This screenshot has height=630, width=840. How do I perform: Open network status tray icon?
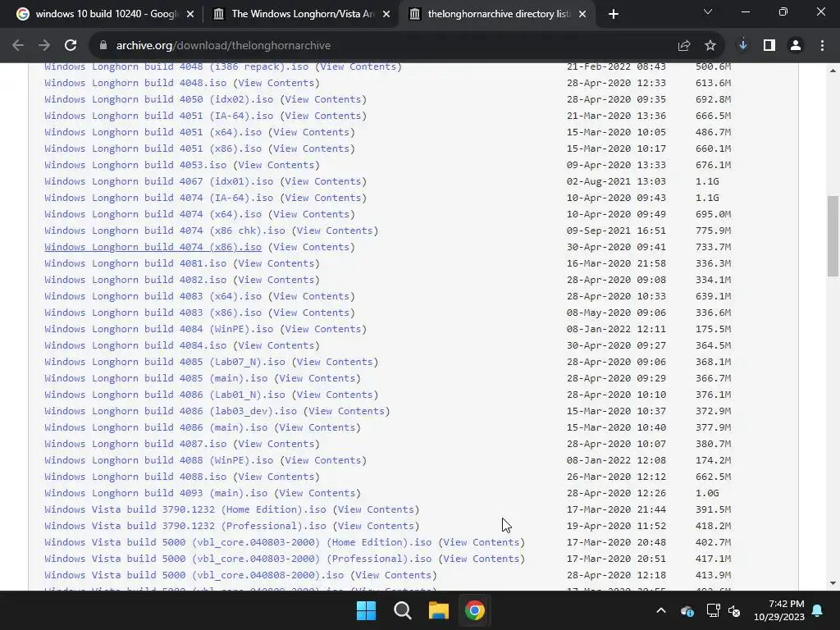(x=713, y=610)
